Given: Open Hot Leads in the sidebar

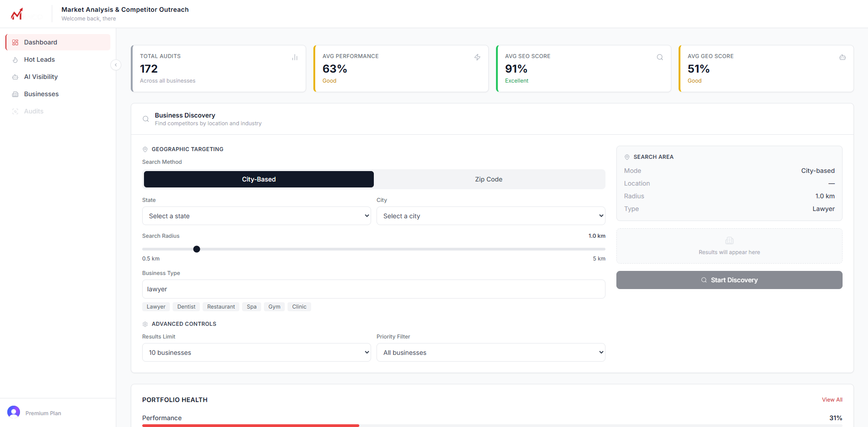Looking at the screenshot, I should [40, 59].
